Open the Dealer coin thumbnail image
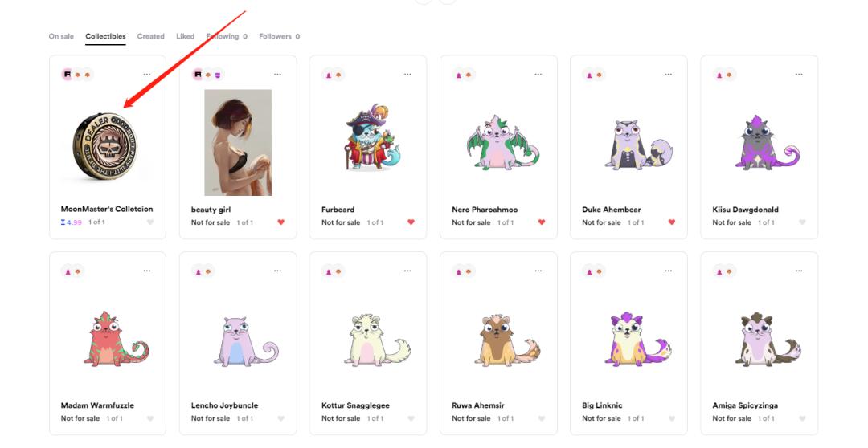The width and height of the screenshot is (868, 448). 108,145
